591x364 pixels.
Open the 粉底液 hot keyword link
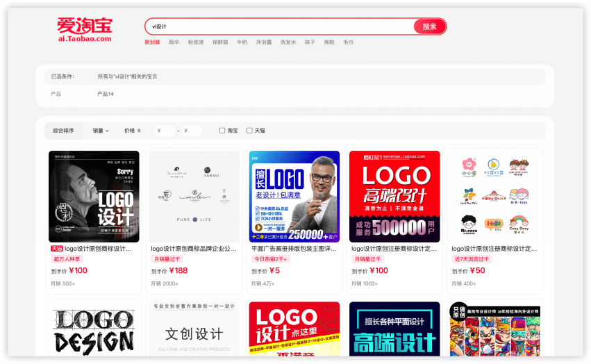[x=196, y=42]
